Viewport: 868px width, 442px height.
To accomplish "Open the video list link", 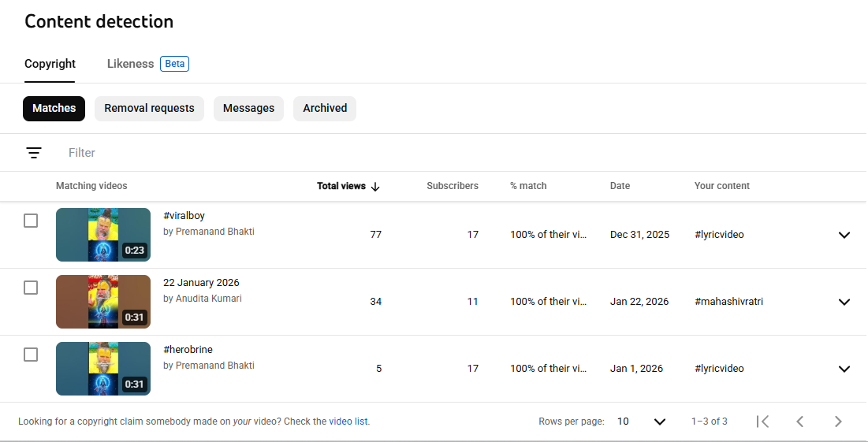I will 348,422.
